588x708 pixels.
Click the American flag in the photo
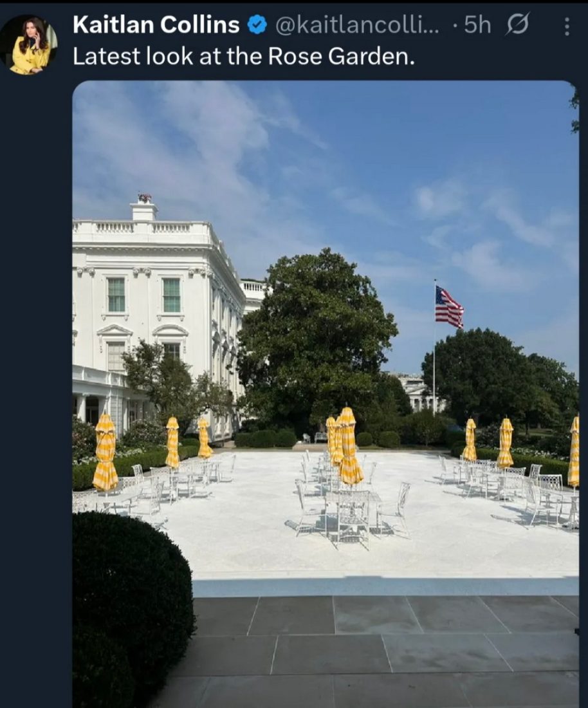[x=448, y=308]
